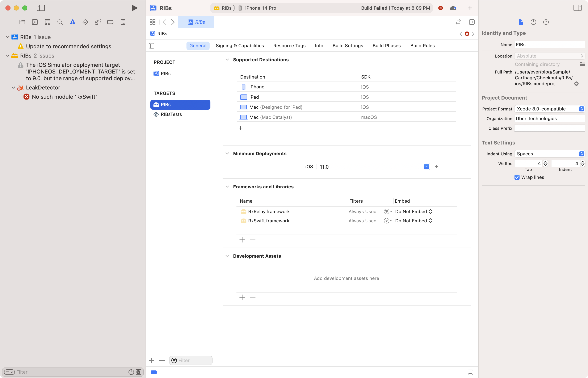Increase the Tab width stepper
The image size is (588, 378).
click(x=545, y=162)
